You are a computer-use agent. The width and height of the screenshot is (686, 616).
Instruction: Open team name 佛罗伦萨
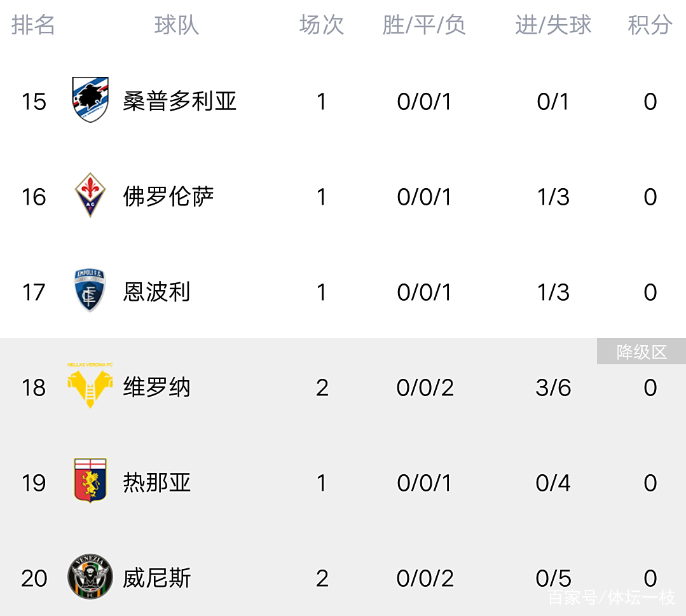coord(168,196)
